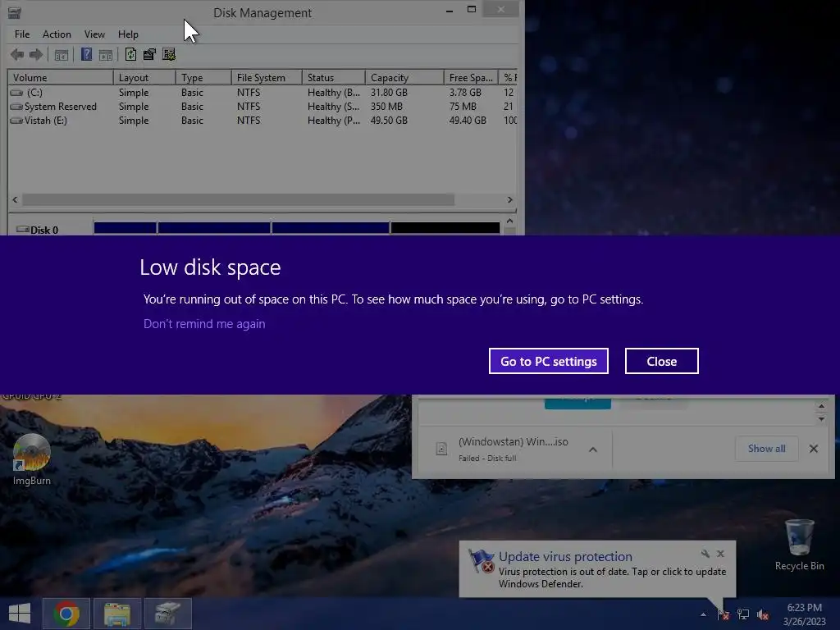Close the Chrome downloads bar
The width and height of the screenshot is (840, 630).
coord(814,449)
